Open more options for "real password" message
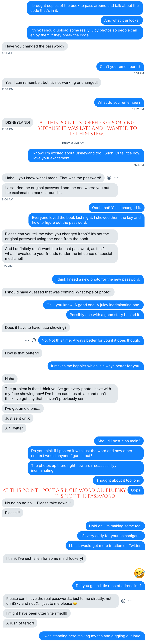Screen dimensions: 146x644 click(x=130, y=601)
